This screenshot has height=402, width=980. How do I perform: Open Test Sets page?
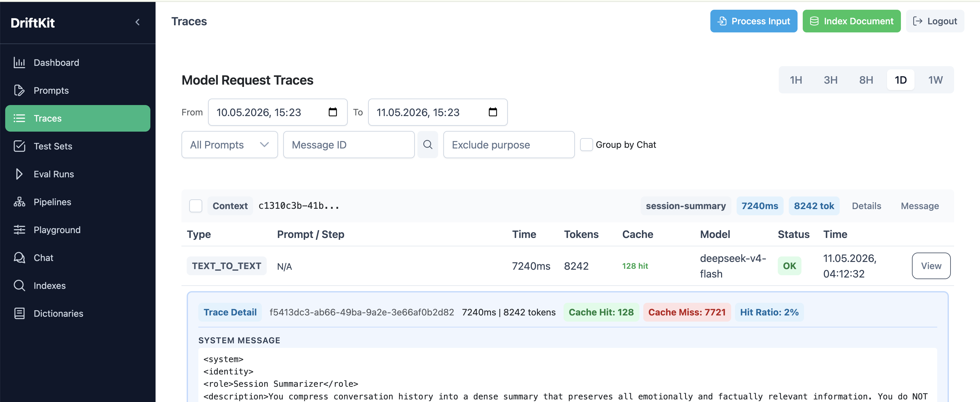[x=77, y=146]
